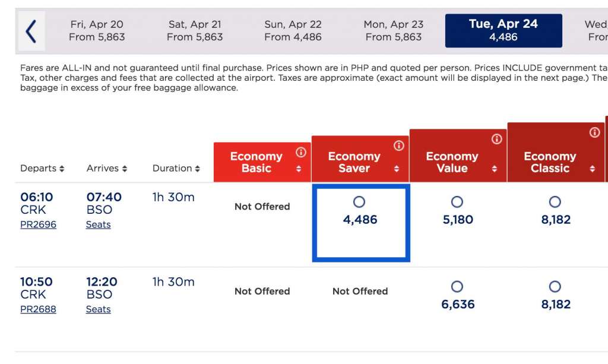The width and height of the screenshot is (608, 364).
Task: Pick Economy Classic 8,182 fare on 06:10 flight
Action: pyautogui.click(x=555, y=202)
